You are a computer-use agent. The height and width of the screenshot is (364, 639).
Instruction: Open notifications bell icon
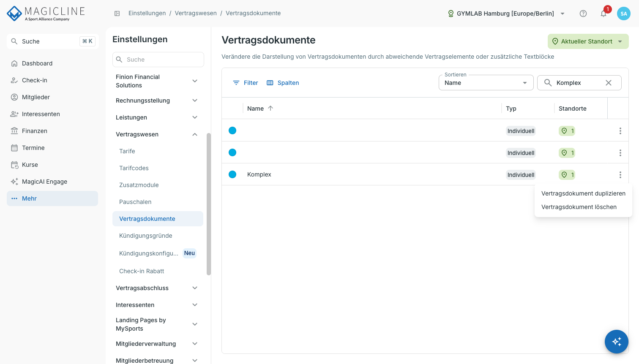pos(603,14)
